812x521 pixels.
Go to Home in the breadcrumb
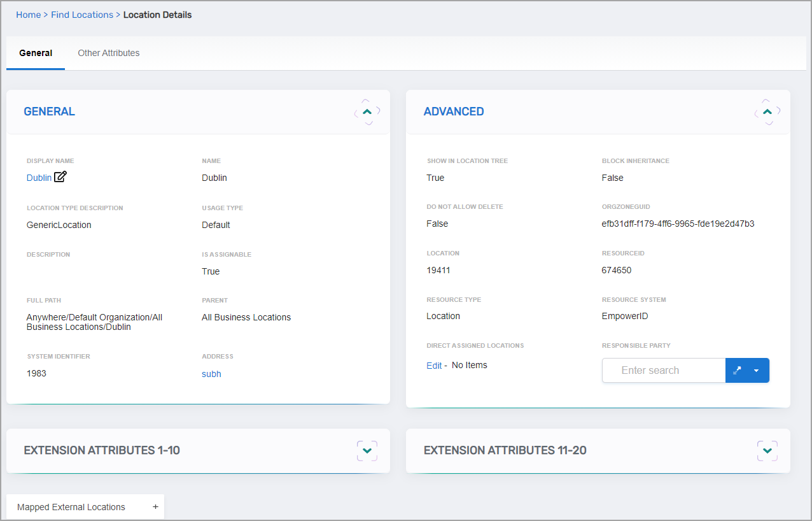coord(29,15)
